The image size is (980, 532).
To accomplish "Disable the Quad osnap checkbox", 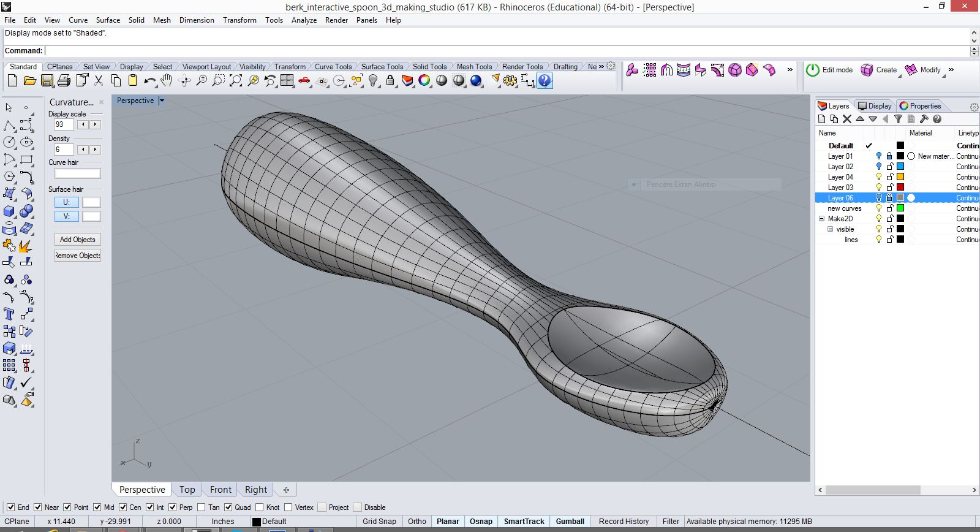I will pos(228,507).
